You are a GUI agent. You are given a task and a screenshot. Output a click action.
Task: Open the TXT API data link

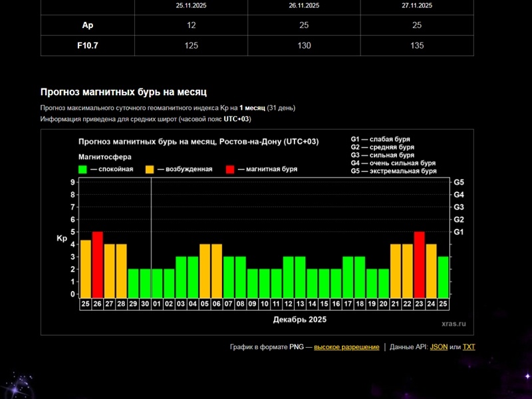click(469, 347)
